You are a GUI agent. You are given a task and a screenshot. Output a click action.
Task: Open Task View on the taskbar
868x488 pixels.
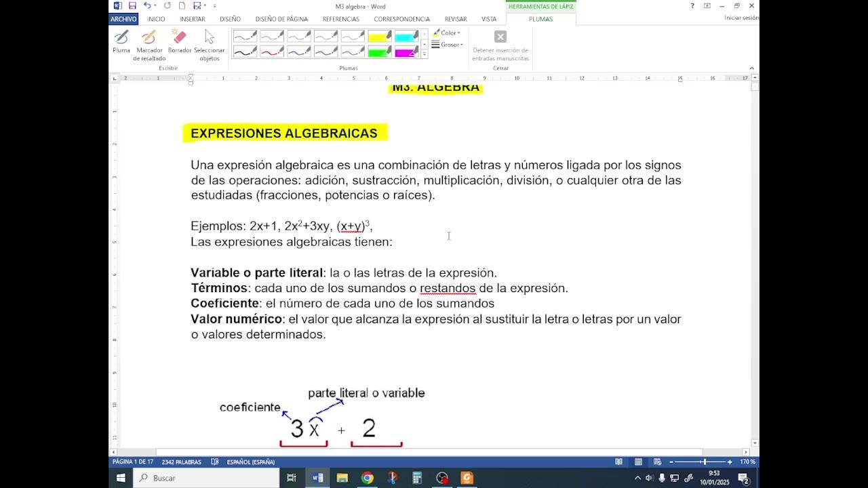(x=292, y=478)
